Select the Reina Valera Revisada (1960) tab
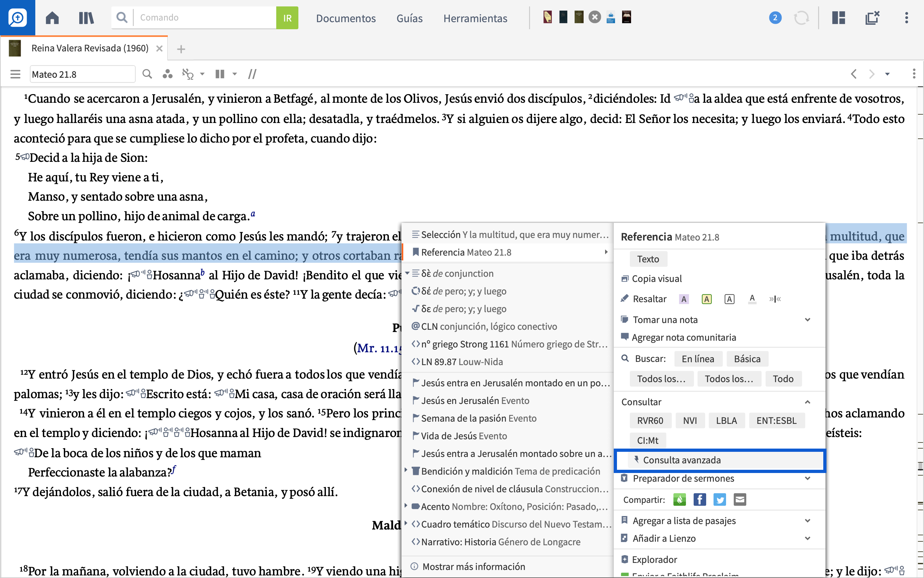 [90, 48]
